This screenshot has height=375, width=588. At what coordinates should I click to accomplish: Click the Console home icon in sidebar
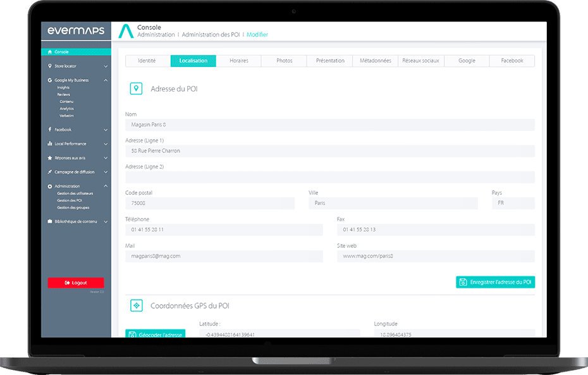point(50,52)
